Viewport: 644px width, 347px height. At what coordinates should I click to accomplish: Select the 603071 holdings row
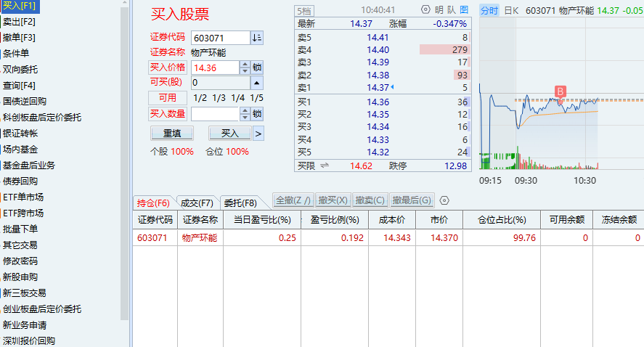click(x=388, y=238)
